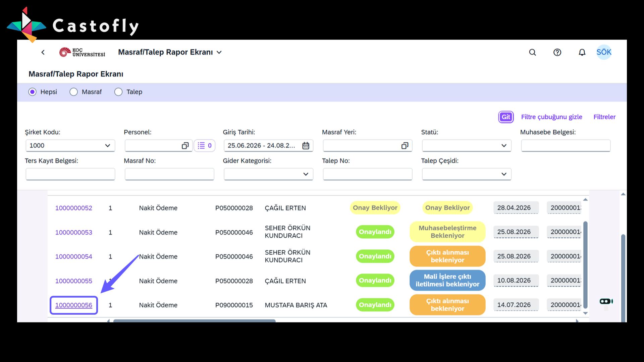The image size is (644, 362).
Task: Click the table scroll down arrow
Action: [x=585, y=313]
